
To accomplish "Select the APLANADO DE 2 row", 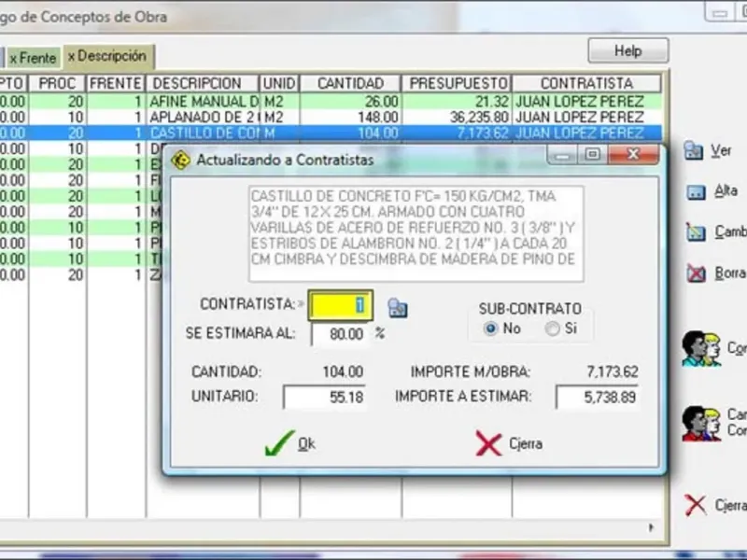I will tap(331, 118).
